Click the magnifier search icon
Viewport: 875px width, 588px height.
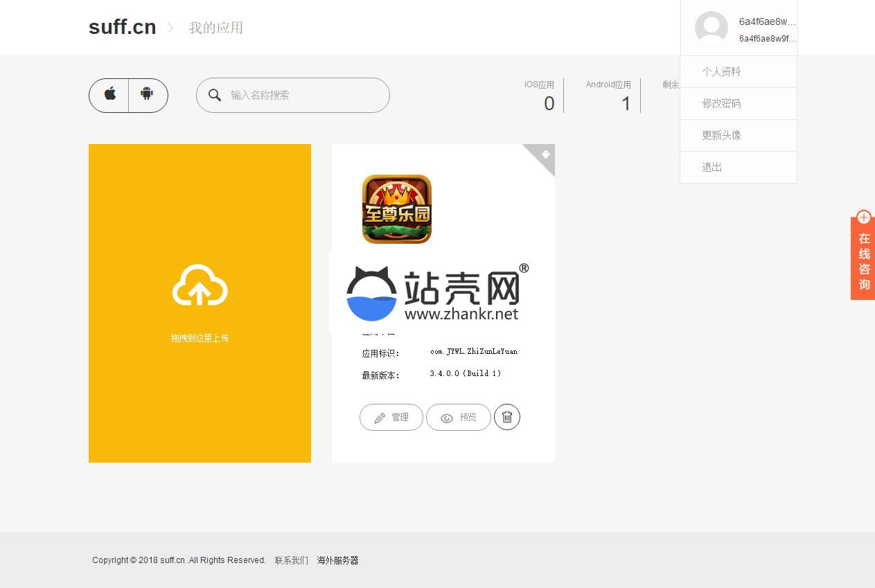click(215, 95)
